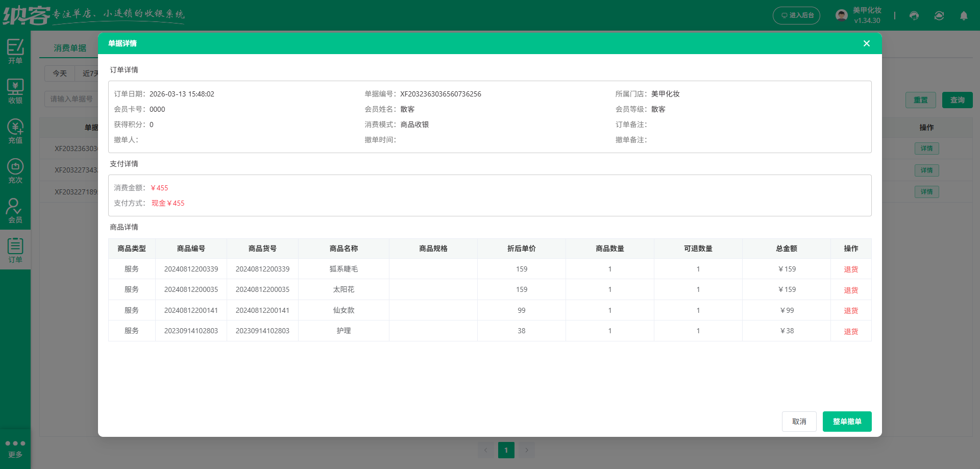Switch date filter to 今天
The height and width of the screenshot is (469, 980).
point(59,73)
